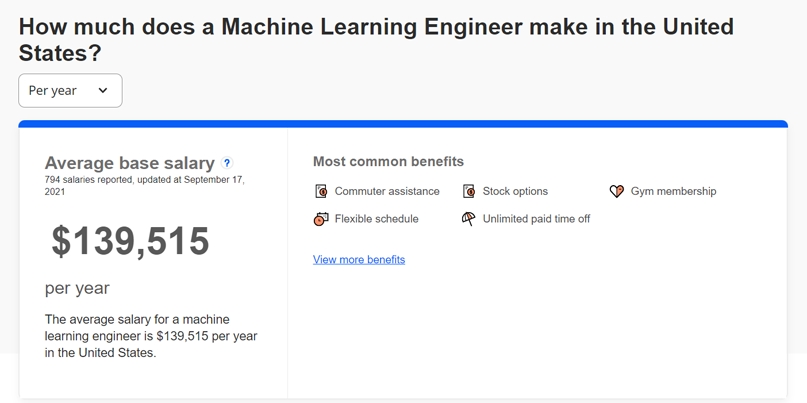807x403 pixels.
Task: Click the Unlimited paid time off umbrella icon
Action: (x=469, y=219)
